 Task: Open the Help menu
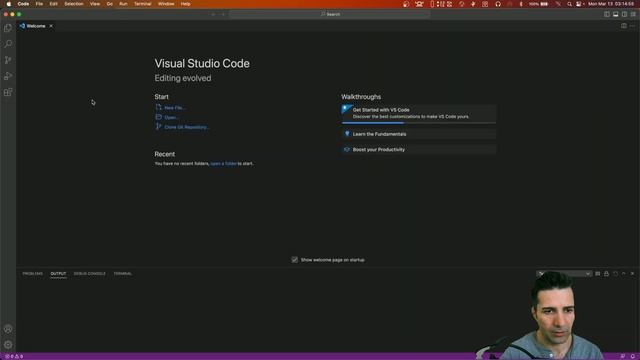pos(185,4)
